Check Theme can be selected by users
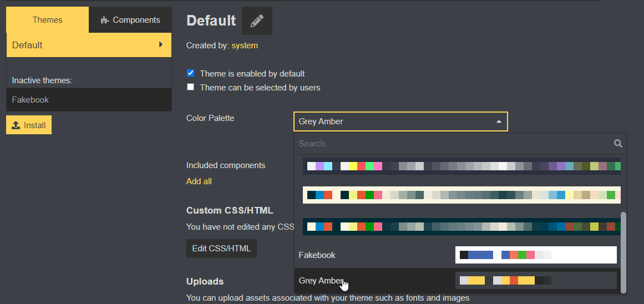 tap(191, 87)
